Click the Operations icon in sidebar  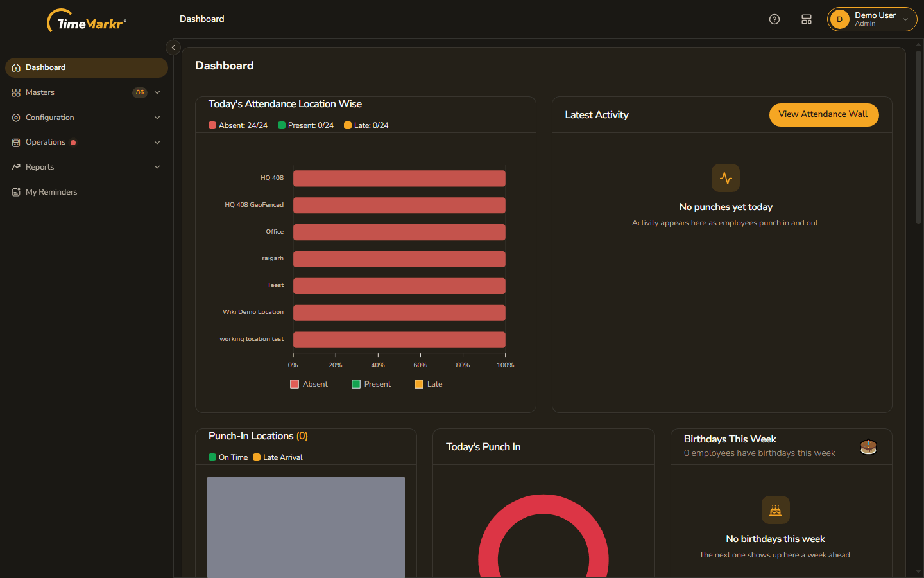(x=16, y=143)
